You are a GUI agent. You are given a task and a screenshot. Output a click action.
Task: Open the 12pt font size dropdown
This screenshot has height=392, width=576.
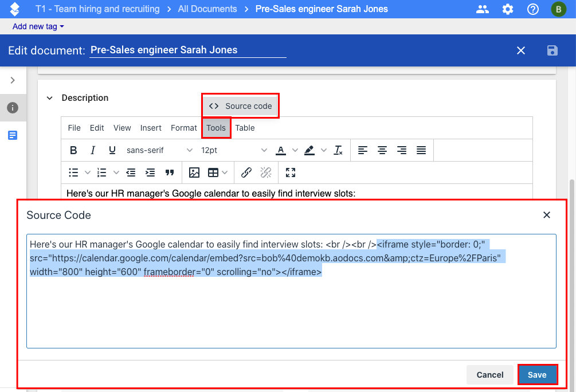234,150
